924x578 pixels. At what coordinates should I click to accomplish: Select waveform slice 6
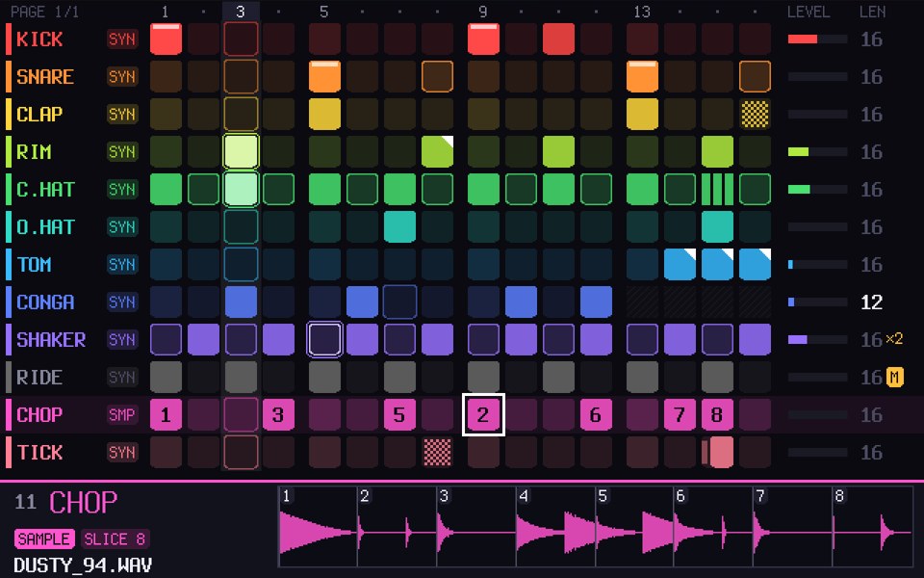[x=713, y=527]
